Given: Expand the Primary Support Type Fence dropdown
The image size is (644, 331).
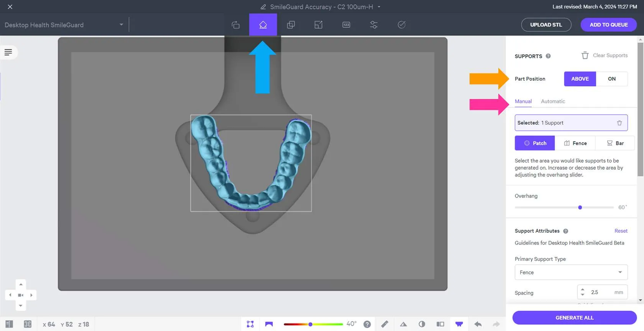Looking at the screenshot, I should pos(571,272).
